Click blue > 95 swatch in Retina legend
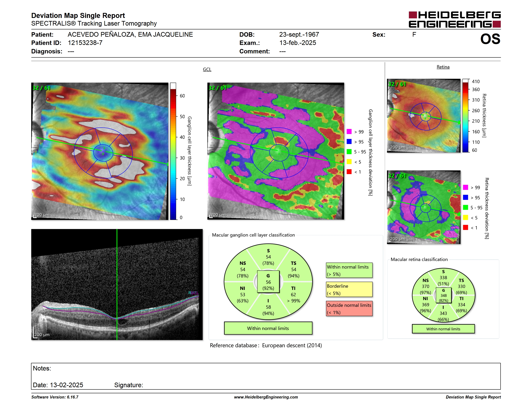 point(465,197)
